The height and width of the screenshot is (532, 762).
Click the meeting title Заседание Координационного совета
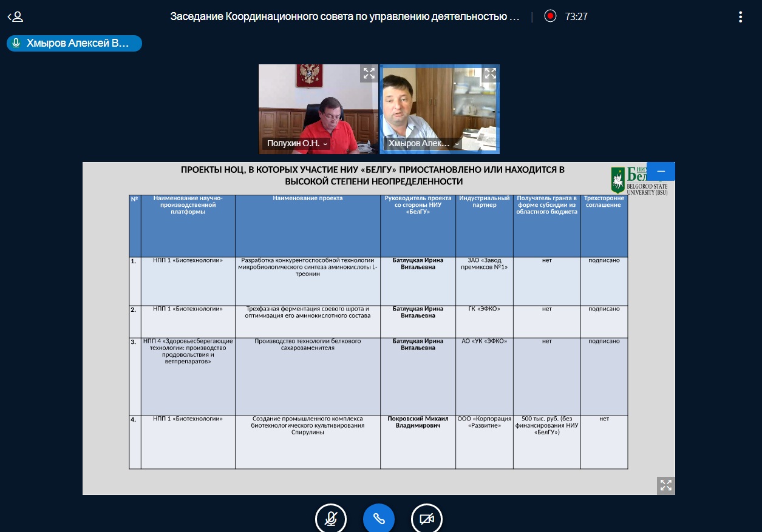[x=345, y=16]
